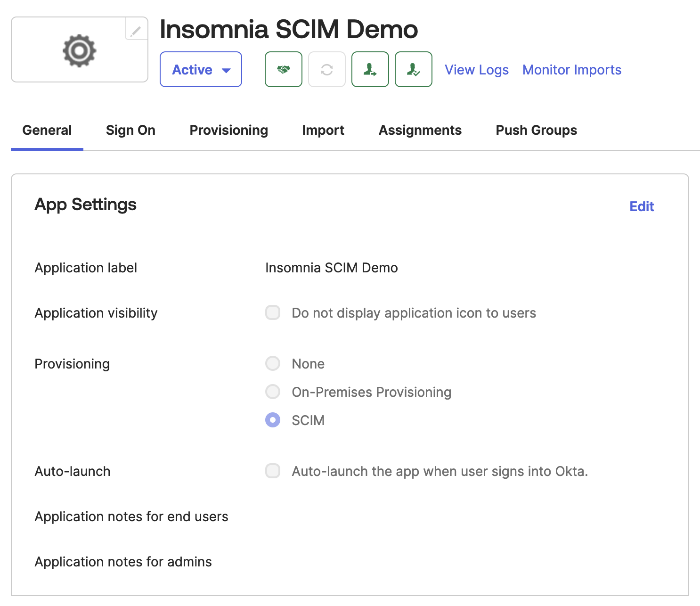The image size is (700, 606).
Task: Toggle Do not display application icon checkbox
Action: point(273,312)
